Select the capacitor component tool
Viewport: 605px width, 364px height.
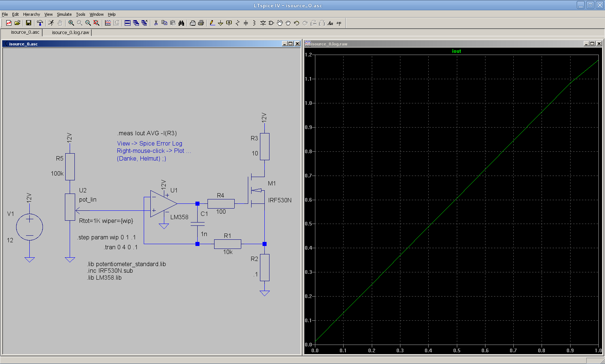[246, 23]
